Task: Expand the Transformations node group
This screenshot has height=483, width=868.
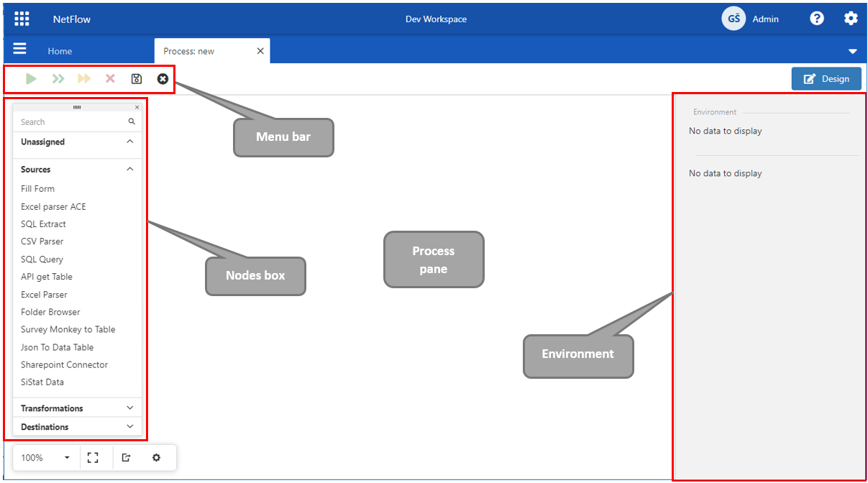Action: [78, 408]
